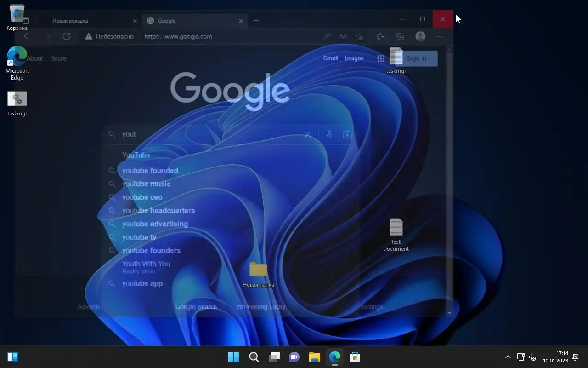Search by image with camera icon
Screen dimensions: 588x368
347,134
